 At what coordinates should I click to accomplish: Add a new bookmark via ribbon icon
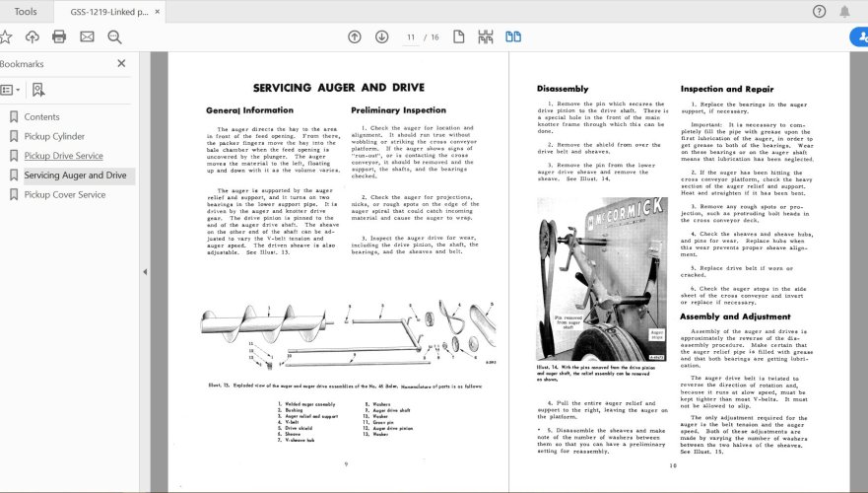click(38, 90)
